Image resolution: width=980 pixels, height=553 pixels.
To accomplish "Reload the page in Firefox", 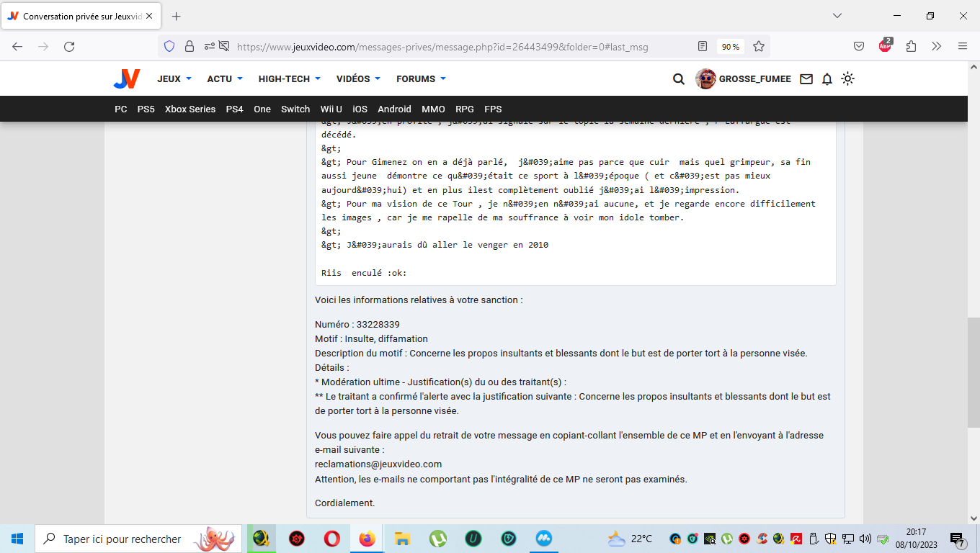I will point(69,47).
